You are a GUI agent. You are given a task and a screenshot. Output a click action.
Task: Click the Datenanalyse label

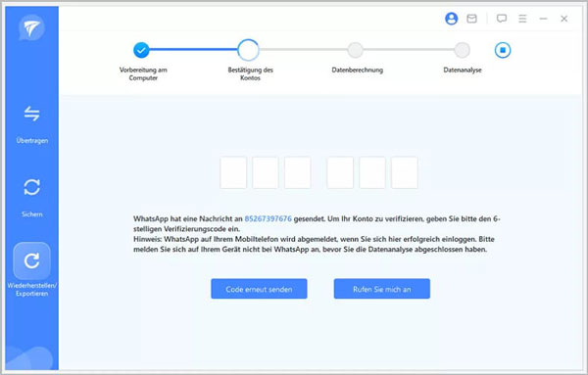click(462, 70)
